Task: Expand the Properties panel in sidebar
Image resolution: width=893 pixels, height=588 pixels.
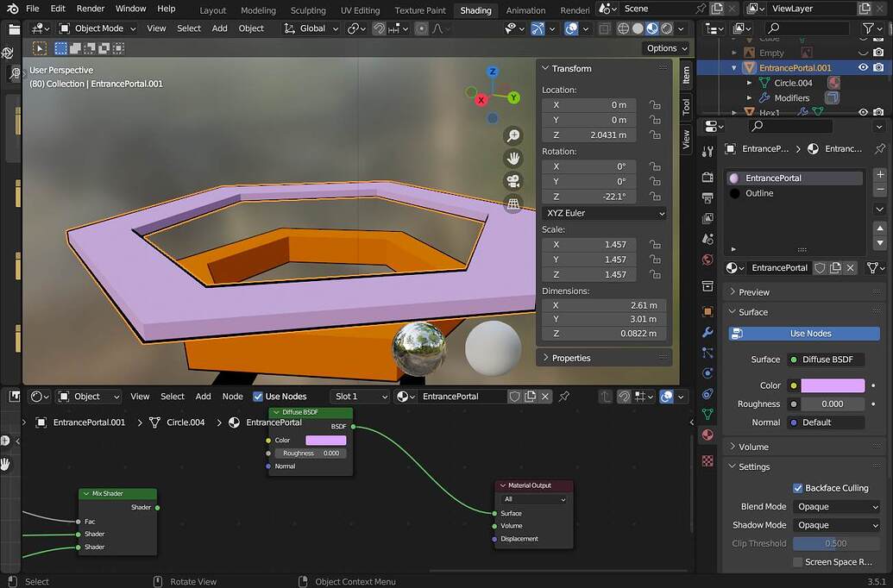Action: click(545, 358)
